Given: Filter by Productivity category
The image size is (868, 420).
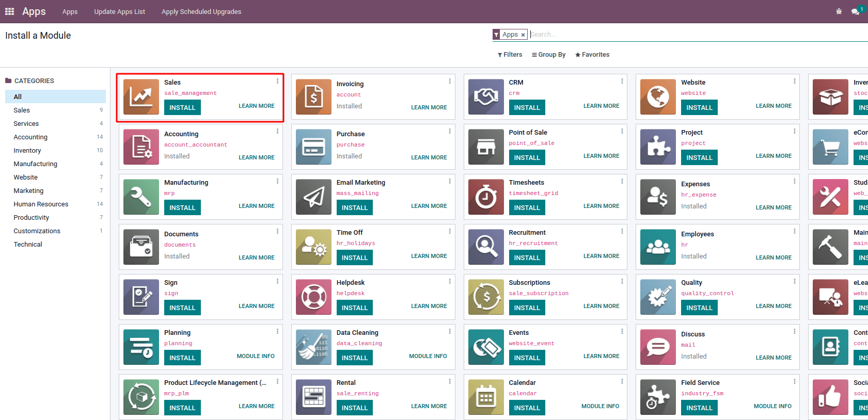Looking at the screenshot, I should [x=55, y=217].
